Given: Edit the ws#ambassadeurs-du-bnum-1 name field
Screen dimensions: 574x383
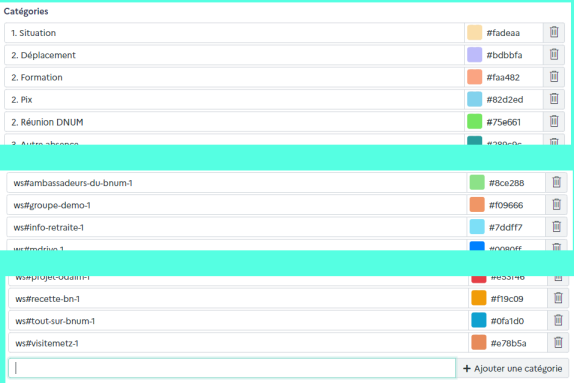Looking at the screenshot, I should [237, 182].
